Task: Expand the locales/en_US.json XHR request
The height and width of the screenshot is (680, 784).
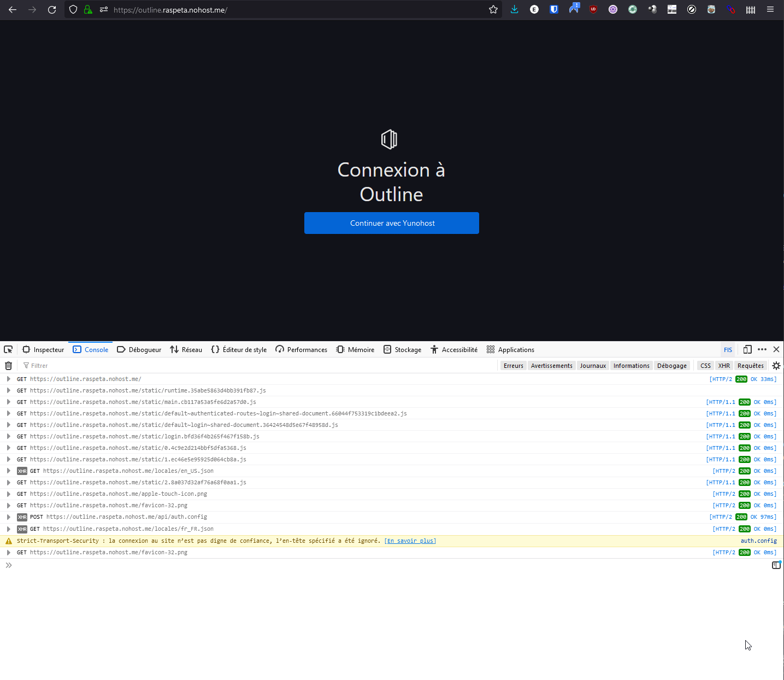Action: click(9, 471)
